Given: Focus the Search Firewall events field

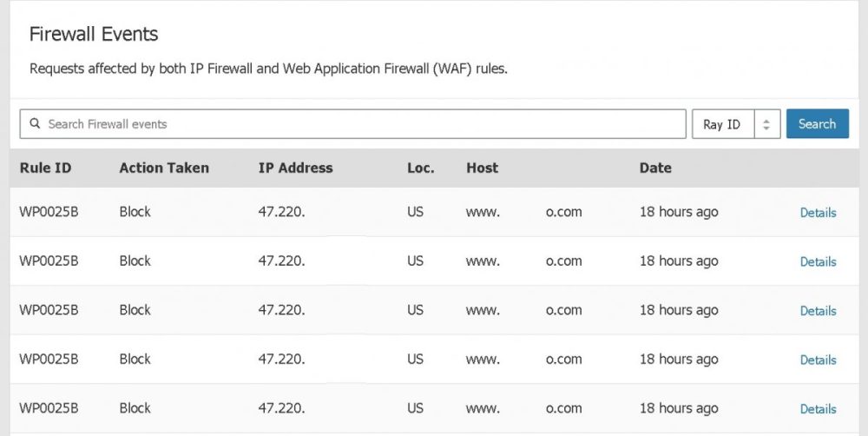Looking at the screenshot, I should tap(352, 124).
